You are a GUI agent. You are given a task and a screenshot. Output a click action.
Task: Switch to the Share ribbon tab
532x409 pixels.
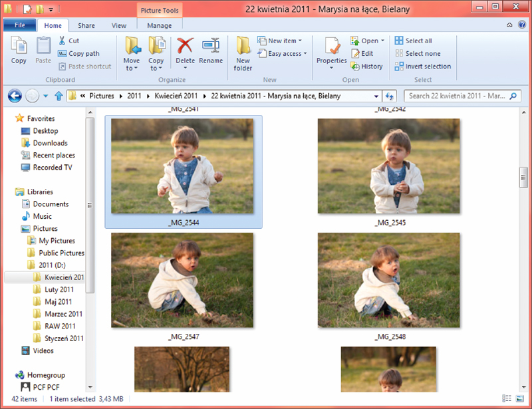click(x=86, y=26)
